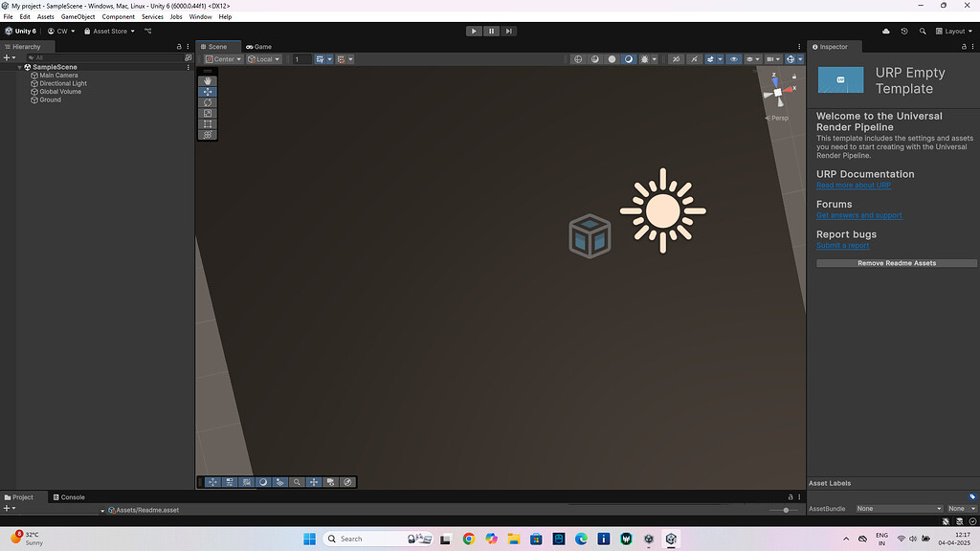This screenshot has width=980, height=551.
Task: Activate the Transform tool in the toolbar
Action: [x=208, y=135]
